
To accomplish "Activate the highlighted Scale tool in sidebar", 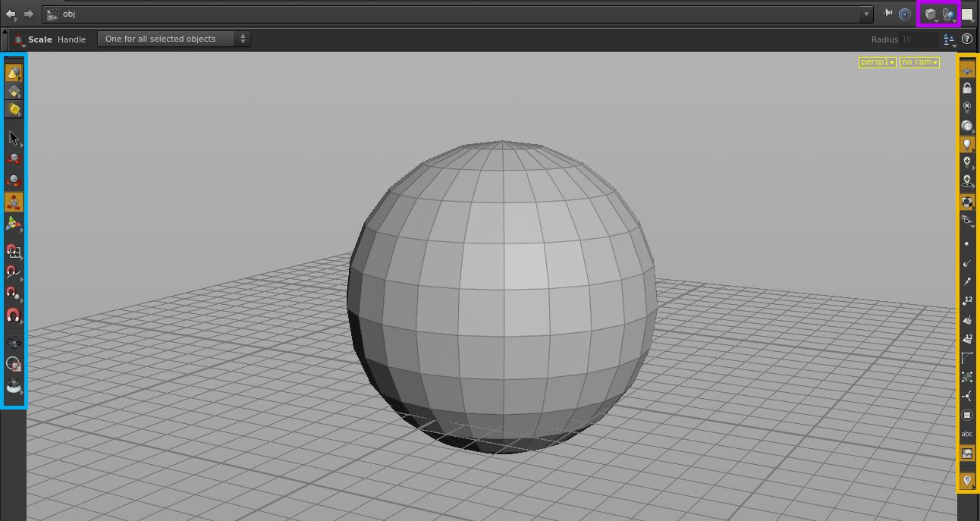I will tap(14, 202).
